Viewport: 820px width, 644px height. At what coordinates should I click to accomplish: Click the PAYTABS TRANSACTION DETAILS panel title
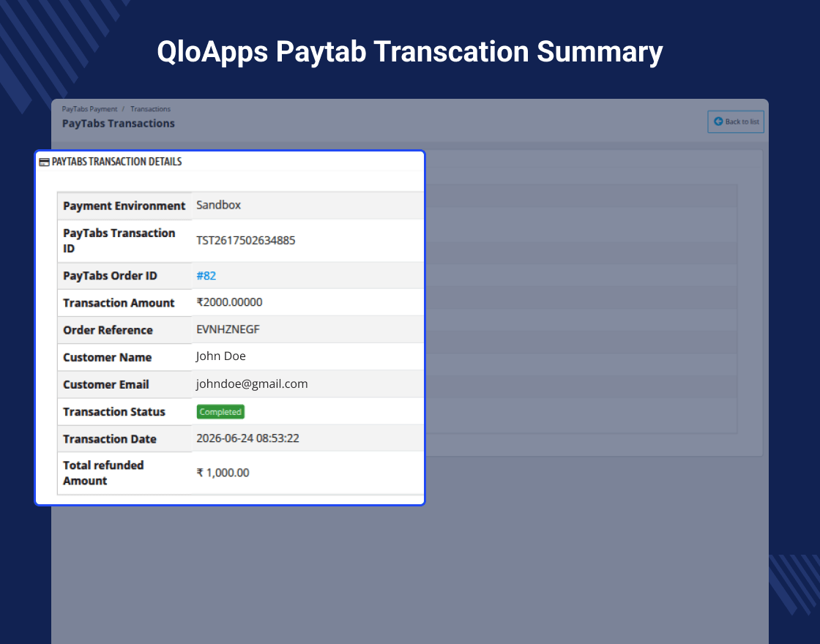click(116, 162)
